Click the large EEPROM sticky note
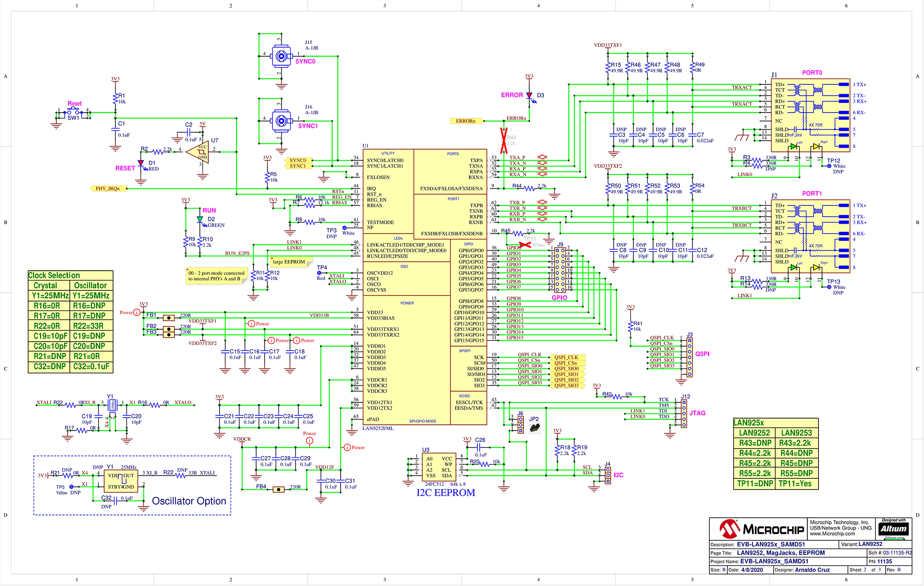Viewport: 924px width, 586px height. coord(289,262)
